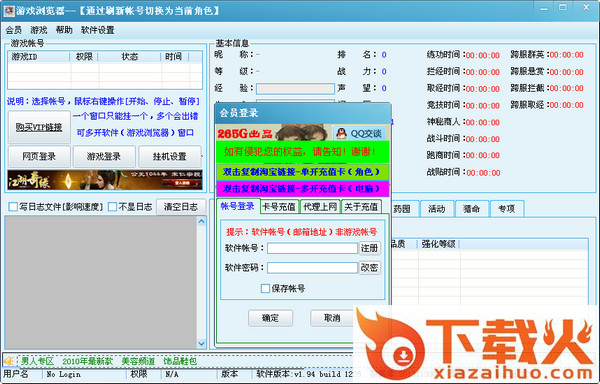Open the 游戏 menu
Screen dimensions: 600x384
pyautogui.click(x=39, y=30)
